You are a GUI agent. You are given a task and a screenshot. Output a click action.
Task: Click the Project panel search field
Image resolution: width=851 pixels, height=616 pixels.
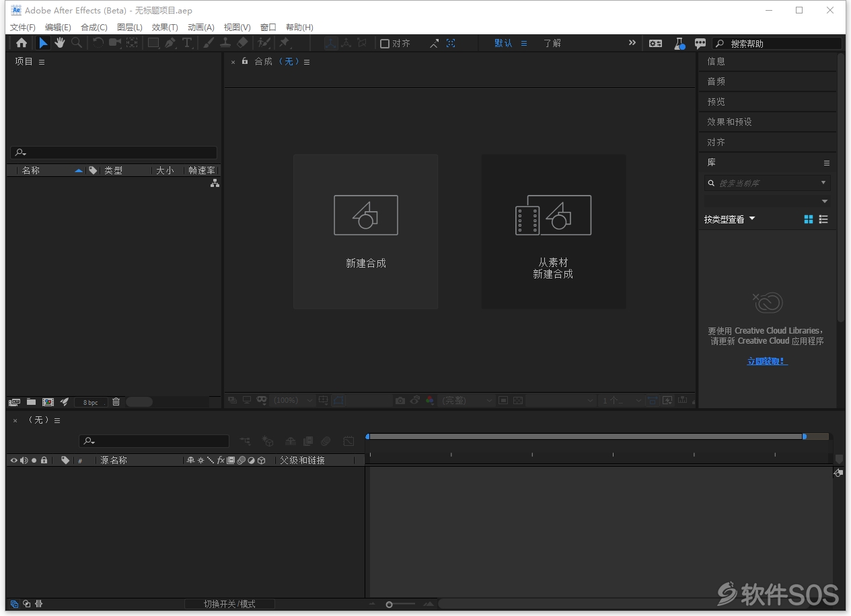114,153
